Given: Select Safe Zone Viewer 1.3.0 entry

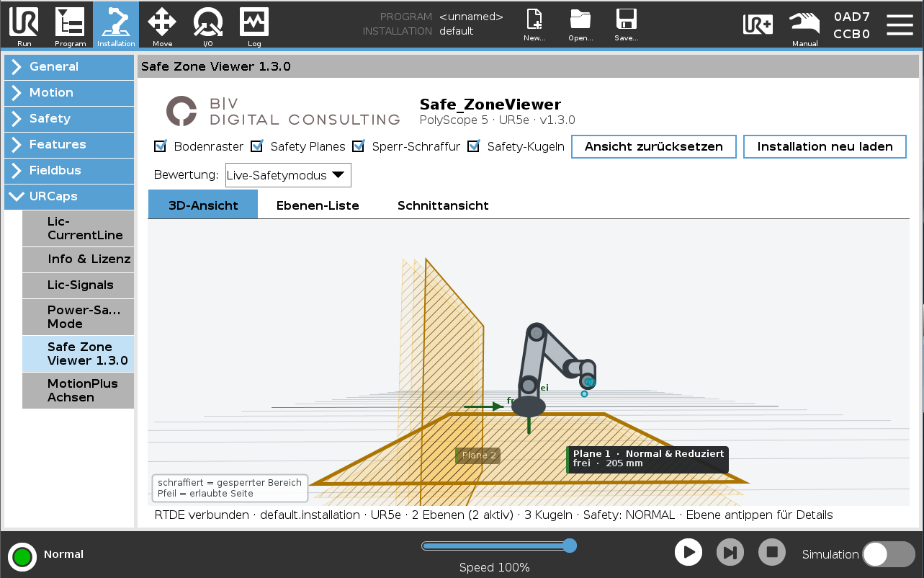Looking at the screenshot, I should [78, 354].
